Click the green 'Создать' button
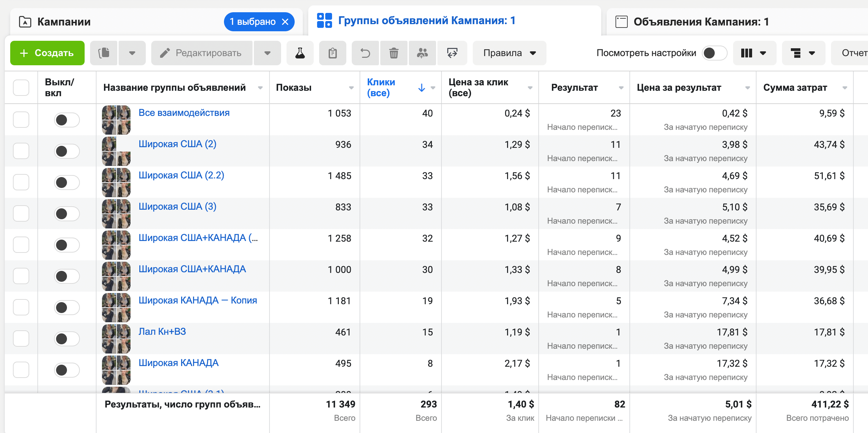The height and width of the screenshot is (433, 868). (47, 53)
